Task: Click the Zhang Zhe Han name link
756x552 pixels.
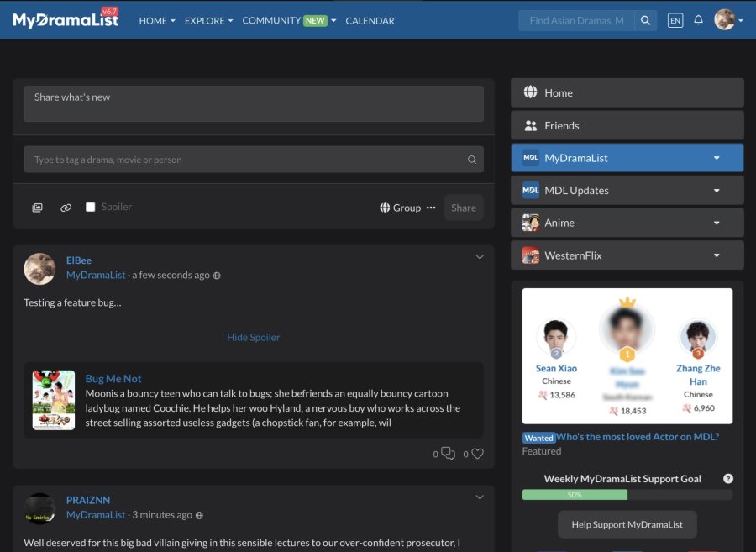Action: click(x=698, y=375)
